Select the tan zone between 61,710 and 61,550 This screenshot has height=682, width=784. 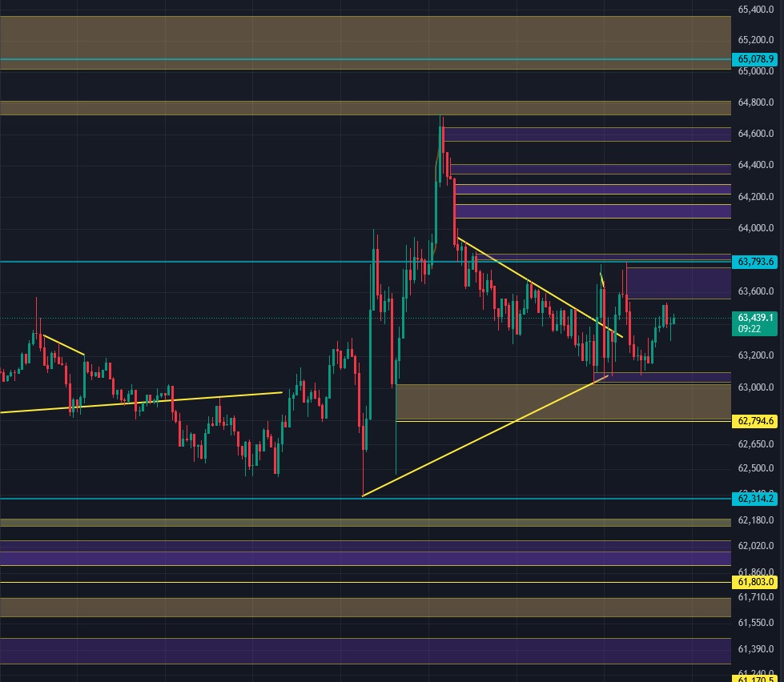pyautogui.click(x=365, y=607)
